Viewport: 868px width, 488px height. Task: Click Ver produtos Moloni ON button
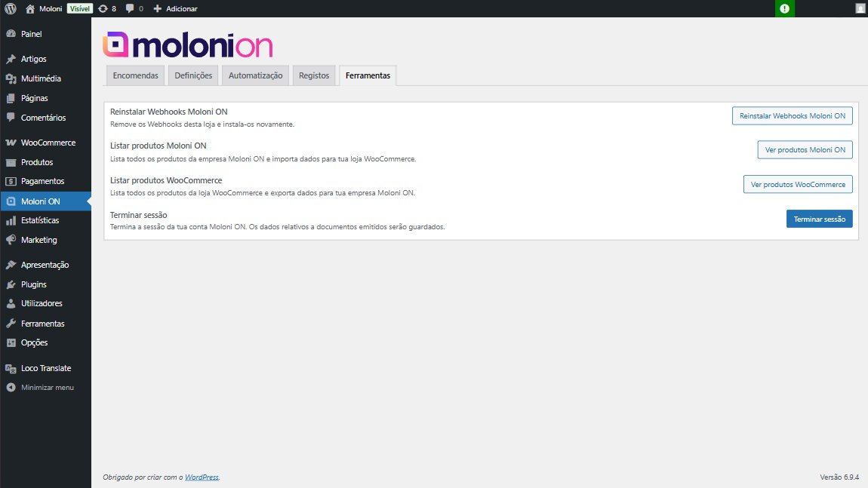tap(805, 149)
